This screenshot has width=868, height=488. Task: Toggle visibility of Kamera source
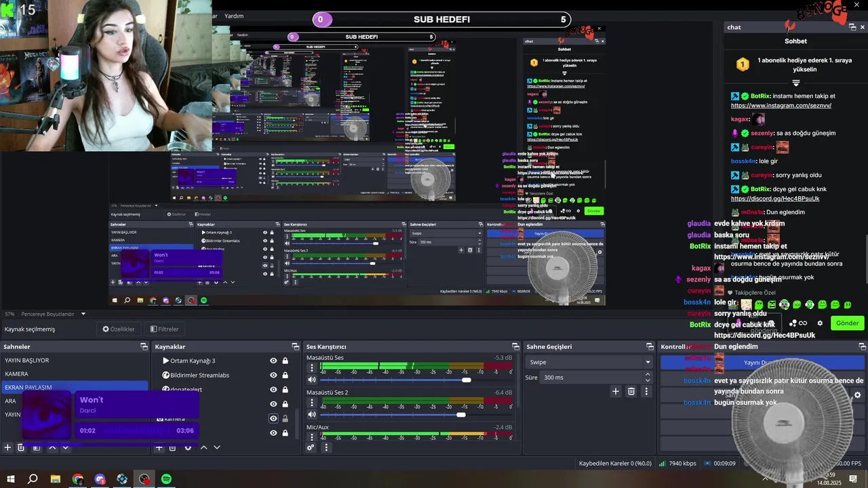coord(273,418)
